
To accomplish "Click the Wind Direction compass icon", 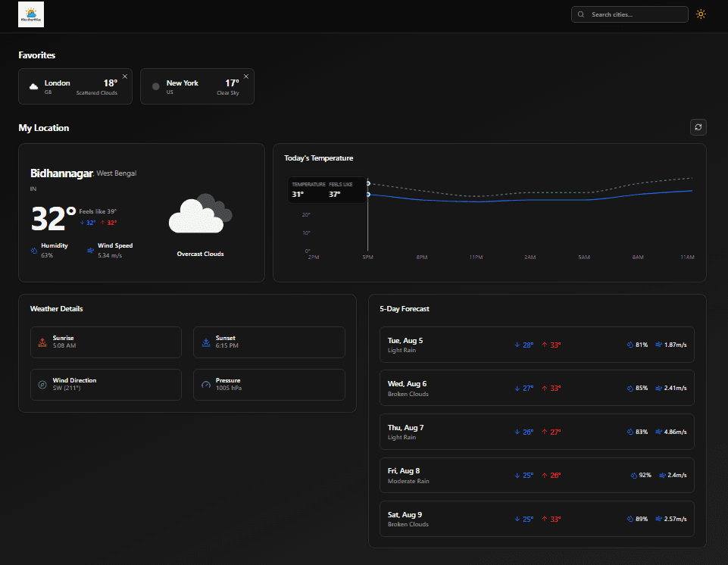I will point(42,384).
